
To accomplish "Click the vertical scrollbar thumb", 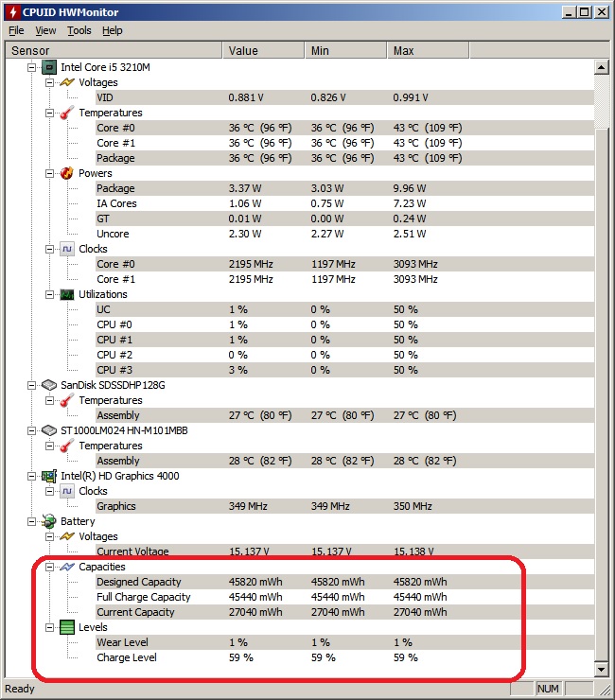I will tap(602, 394).
